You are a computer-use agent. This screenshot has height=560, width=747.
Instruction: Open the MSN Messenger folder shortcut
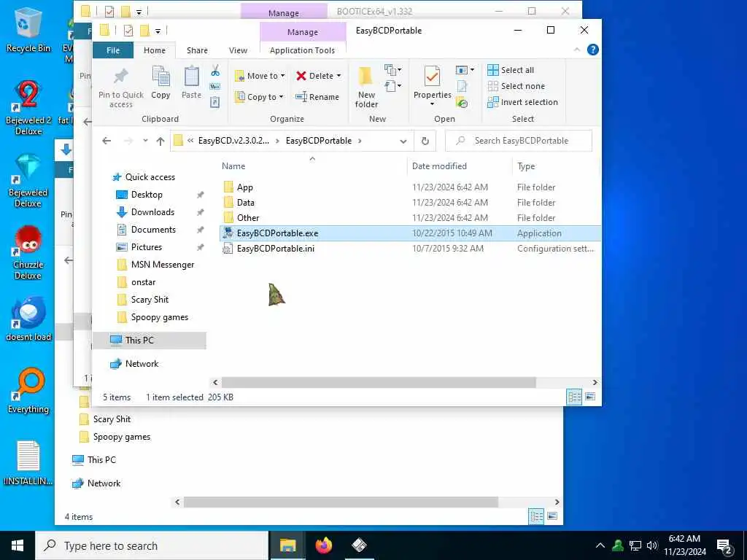pos(163,264)
